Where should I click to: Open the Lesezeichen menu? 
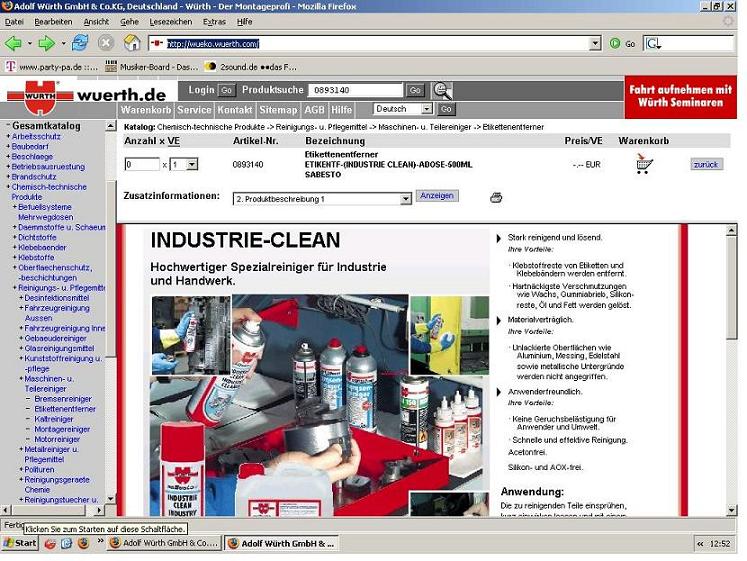171,22
